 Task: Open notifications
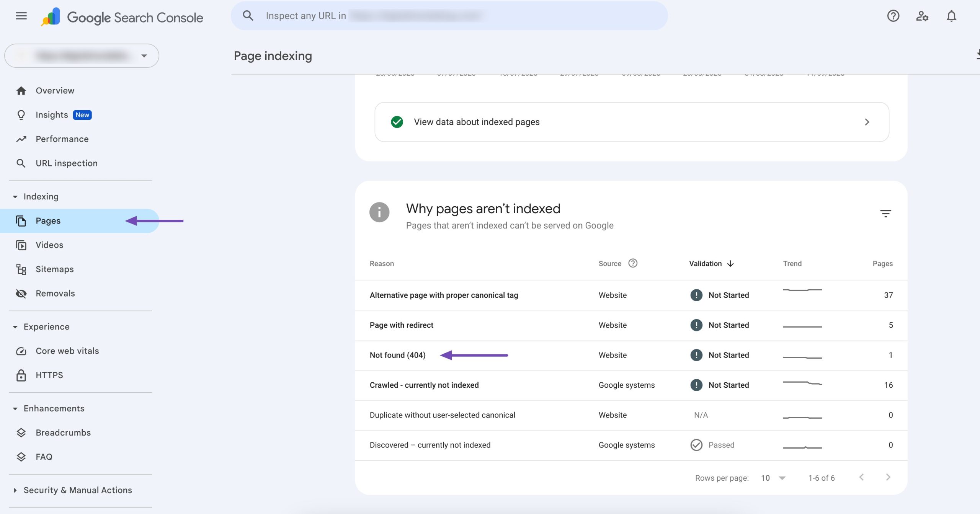click(x=952, y=16)
